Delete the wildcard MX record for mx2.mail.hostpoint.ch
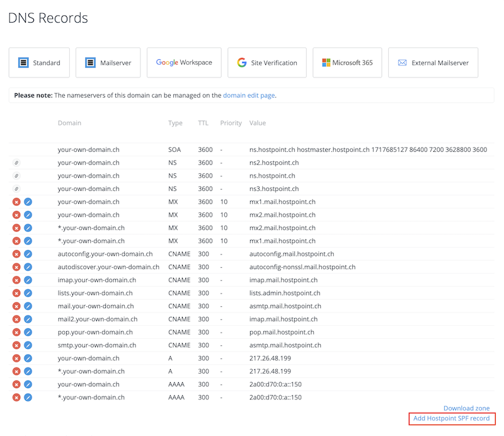 pos(16,228)
